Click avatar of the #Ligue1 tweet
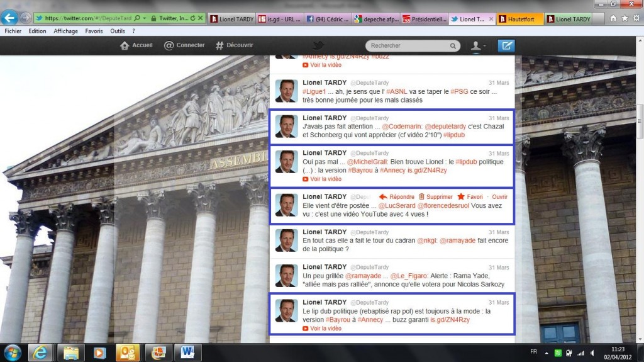 (x=286, y=91)
